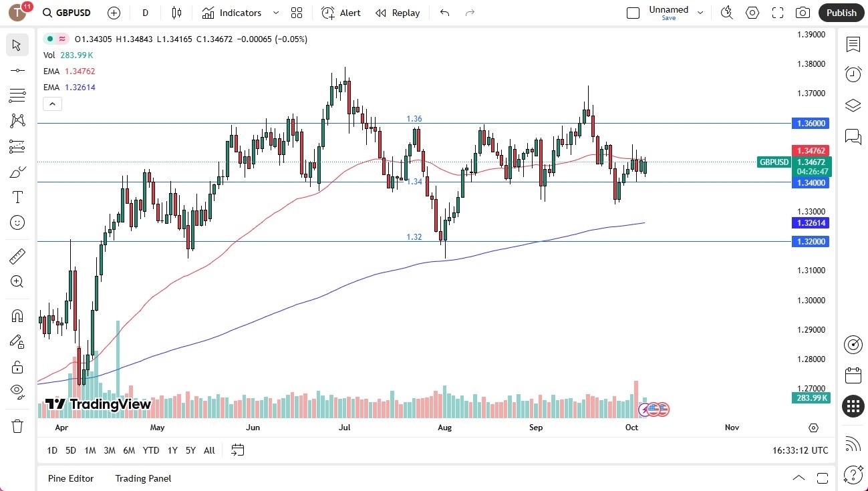The width and height of the screenshot is (868, 491).
Task: Select the text annotation tool
Action: (x=17, y=196)
